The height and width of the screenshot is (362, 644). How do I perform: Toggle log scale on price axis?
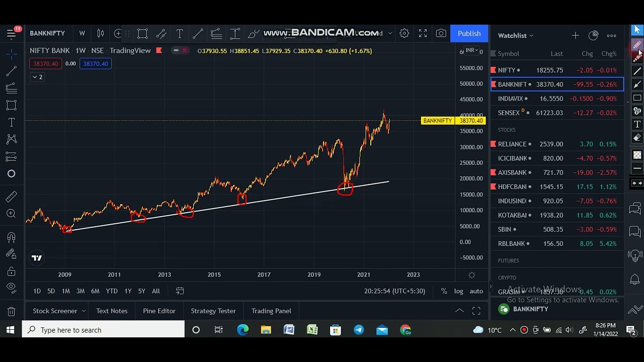458,291
